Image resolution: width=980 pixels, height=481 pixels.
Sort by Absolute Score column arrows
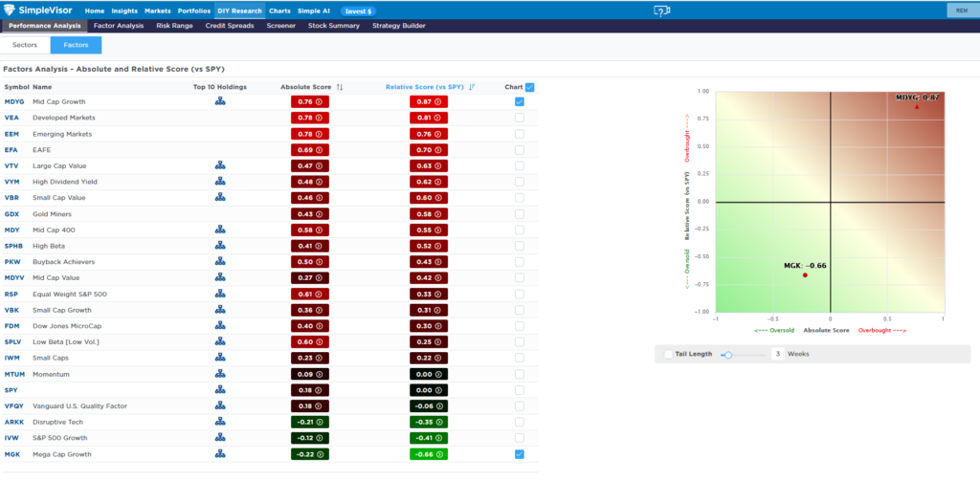click(339, 87)
